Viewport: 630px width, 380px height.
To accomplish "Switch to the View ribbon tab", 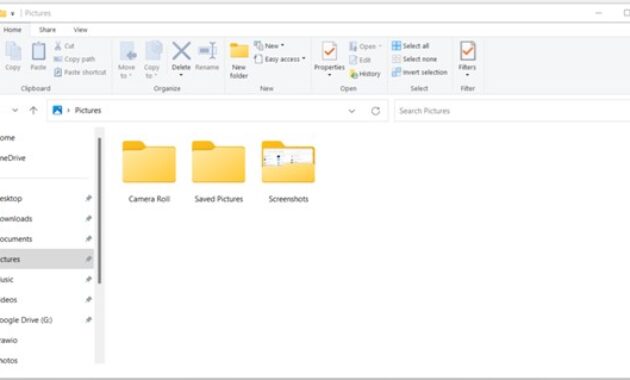I will (80, 30).
